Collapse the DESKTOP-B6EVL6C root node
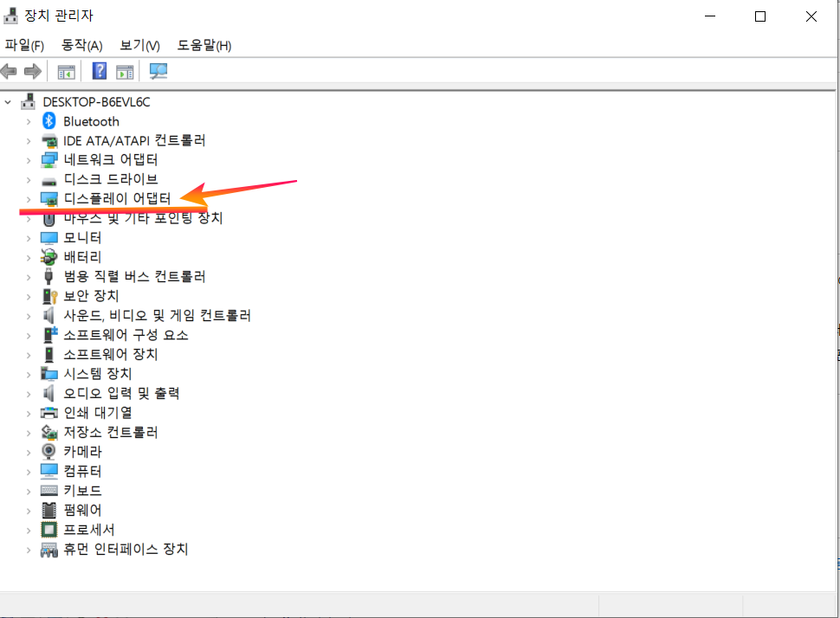The height and width of the screenshot is (618, 840). click(x=8, y=101)
